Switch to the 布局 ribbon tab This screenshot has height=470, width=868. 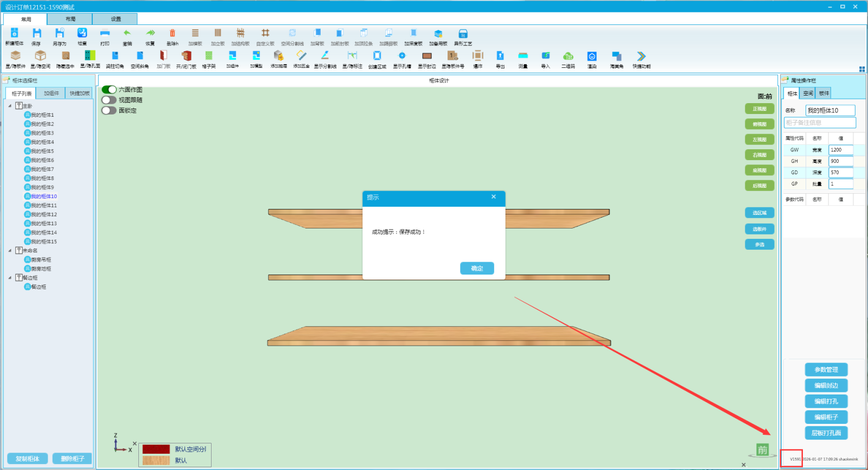coord(70,19)
